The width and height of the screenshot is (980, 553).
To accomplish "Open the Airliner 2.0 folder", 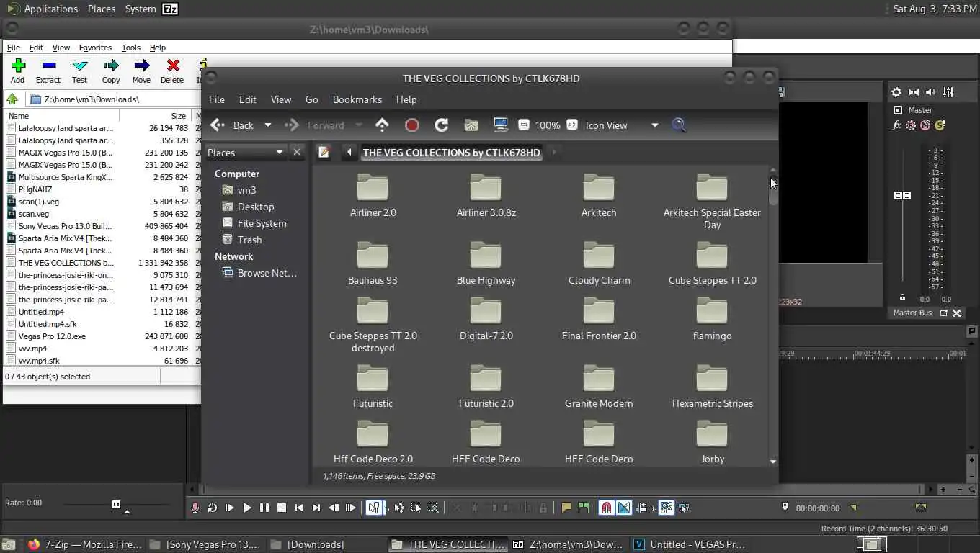I will tap(373, 195).
